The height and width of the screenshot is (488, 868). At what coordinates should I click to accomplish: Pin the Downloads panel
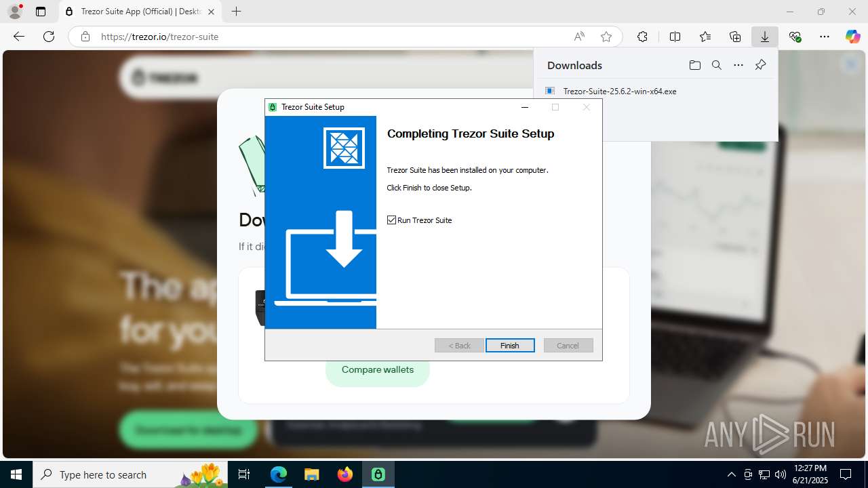pos(760,65)
